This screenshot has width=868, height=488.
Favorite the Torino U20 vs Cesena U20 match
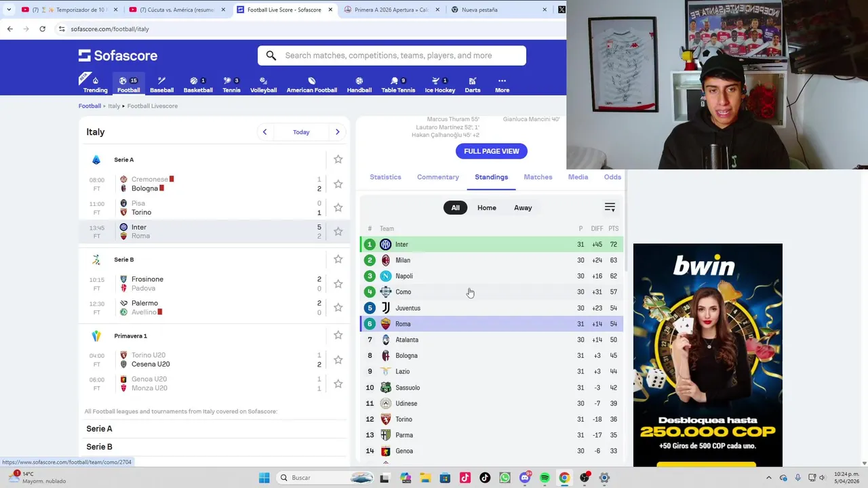coord(338,359)
